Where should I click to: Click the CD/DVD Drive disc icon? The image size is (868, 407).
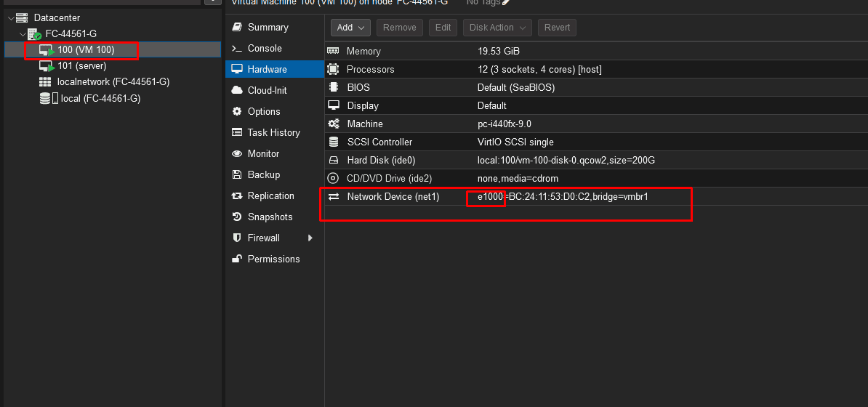pos(333,178)
